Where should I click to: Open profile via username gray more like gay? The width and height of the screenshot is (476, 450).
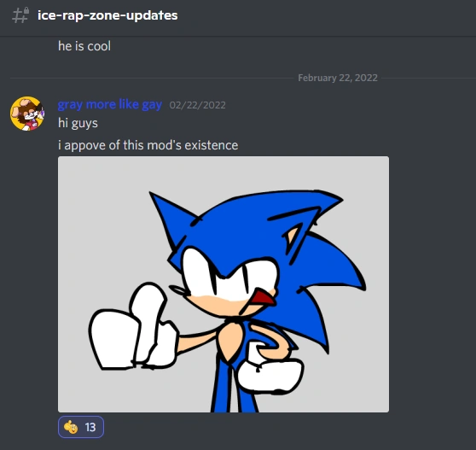pyautogui.click(x=110, y=104)
